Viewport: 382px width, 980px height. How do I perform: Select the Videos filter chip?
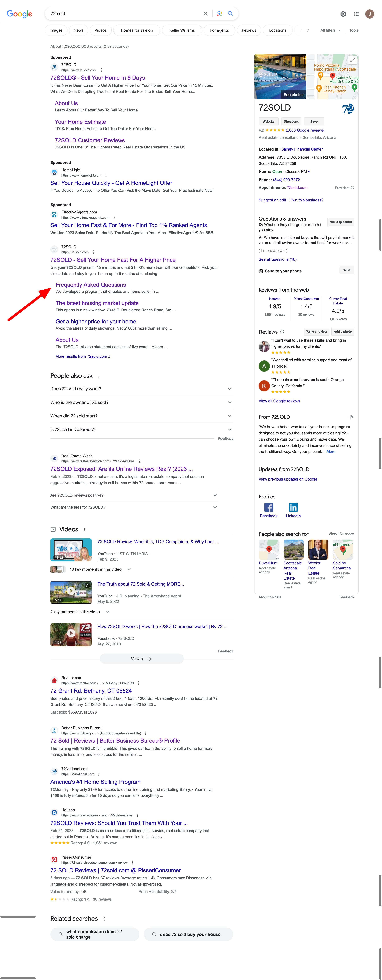coord(101,31)
